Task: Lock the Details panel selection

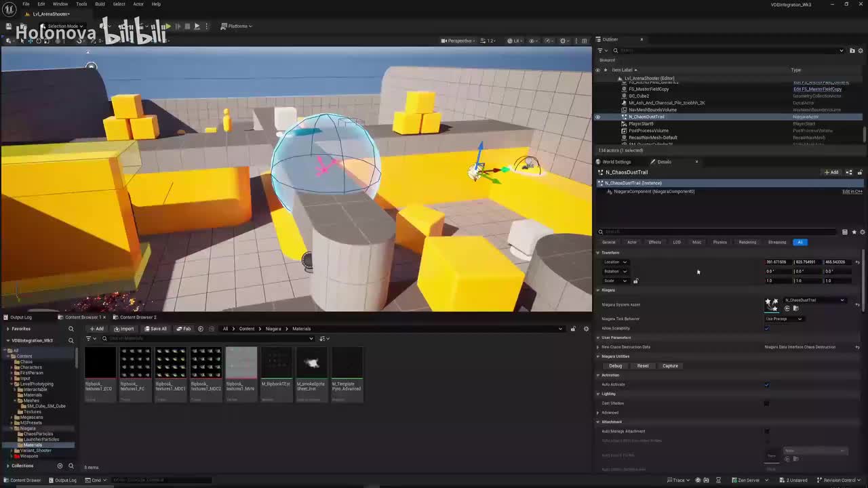Action: click(x=860, y=172)
